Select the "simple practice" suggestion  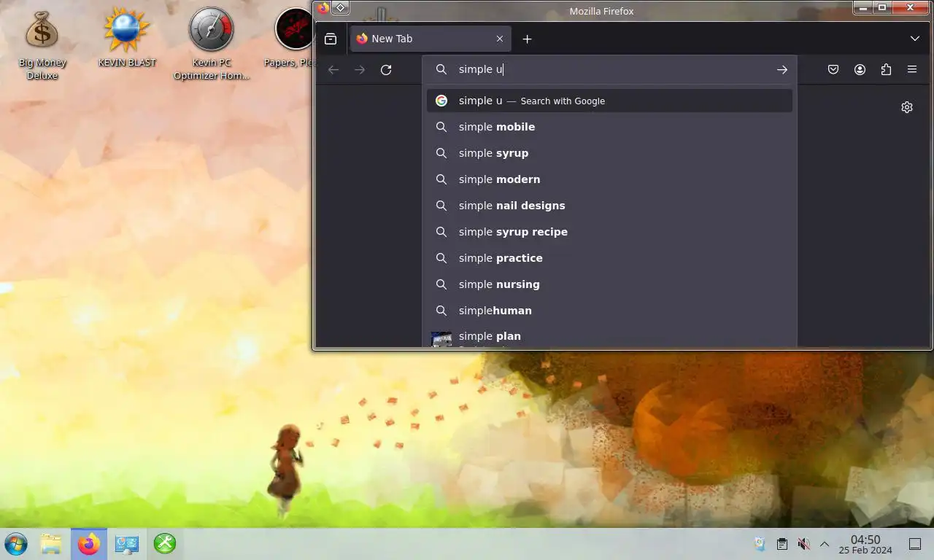[x=609, y=258]
